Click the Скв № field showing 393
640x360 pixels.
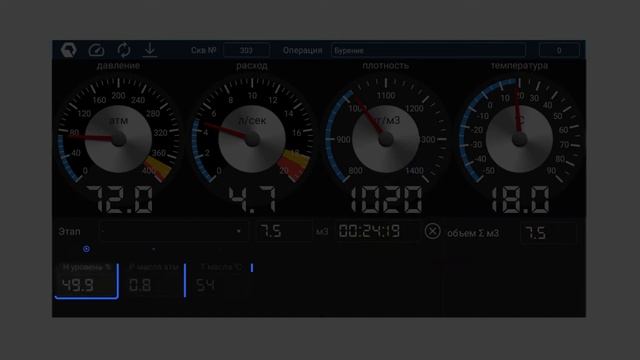(x=246, y=50)
